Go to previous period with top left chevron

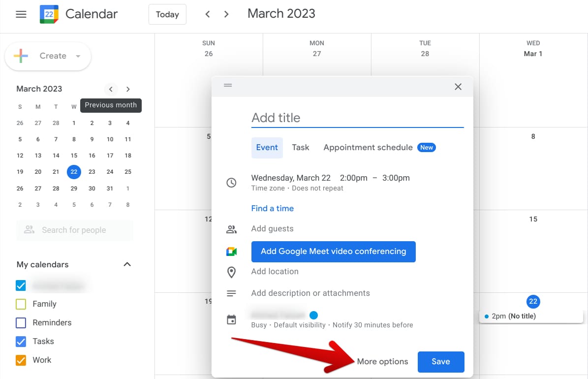207,14
